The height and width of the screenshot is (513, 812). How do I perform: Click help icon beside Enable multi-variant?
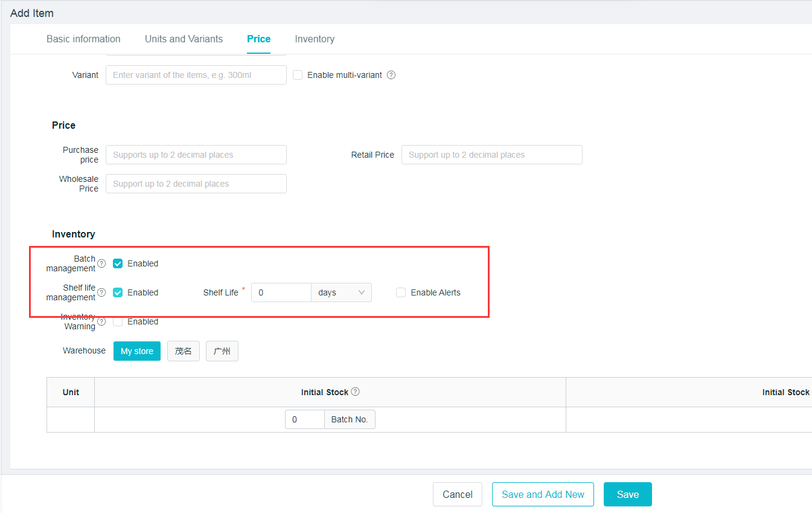[x=391, y=75]
